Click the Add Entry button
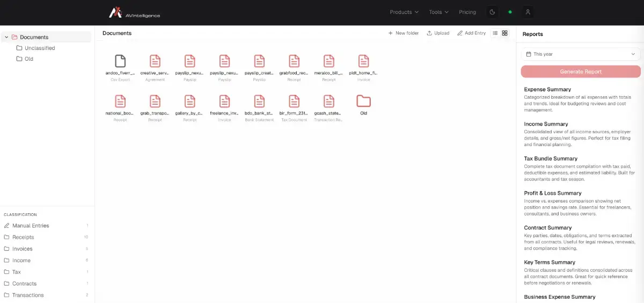Screen dimensions: 644x303 (472, 33)
